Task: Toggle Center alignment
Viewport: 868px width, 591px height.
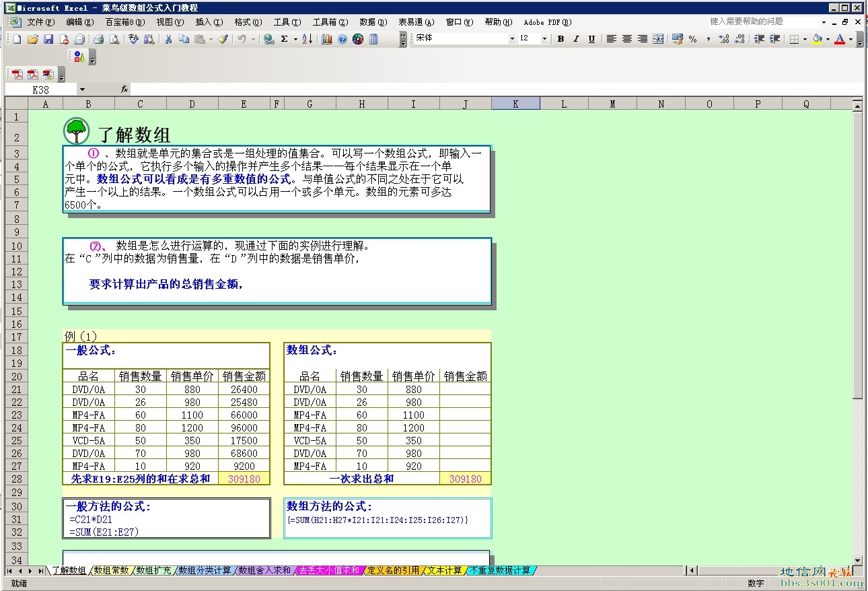Action: point(626,39)
